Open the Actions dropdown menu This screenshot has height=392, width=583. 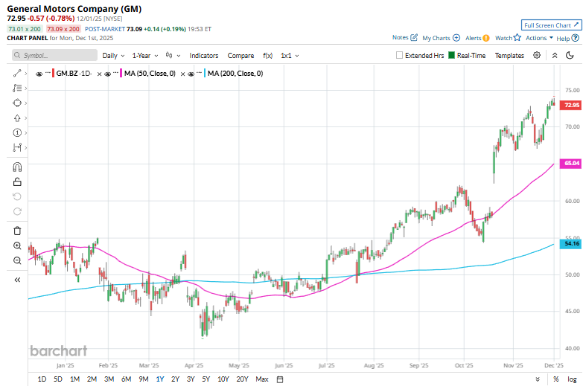tap(539, 38)
